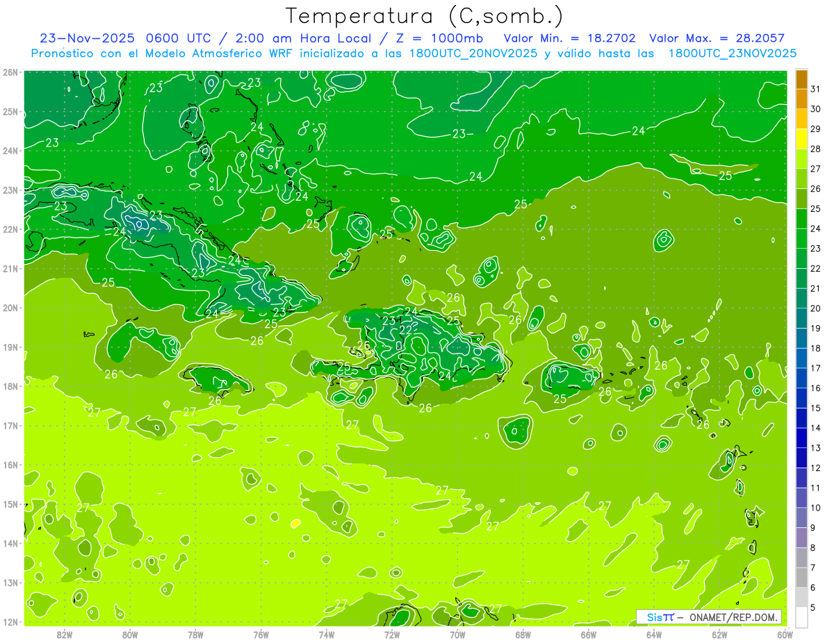
Task: Click the "22N" latitude axis label
Action: pos(10,229)
